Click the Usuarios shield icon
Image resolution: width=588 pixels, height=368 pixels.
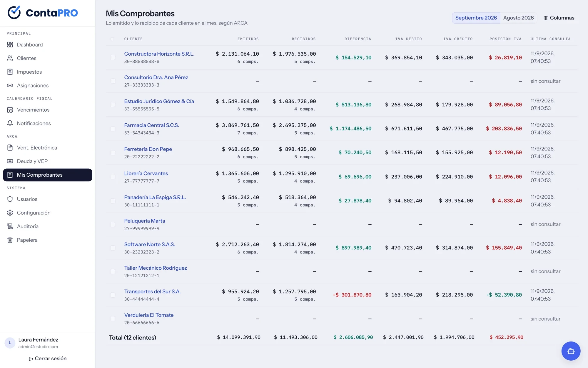click(10, 199)
